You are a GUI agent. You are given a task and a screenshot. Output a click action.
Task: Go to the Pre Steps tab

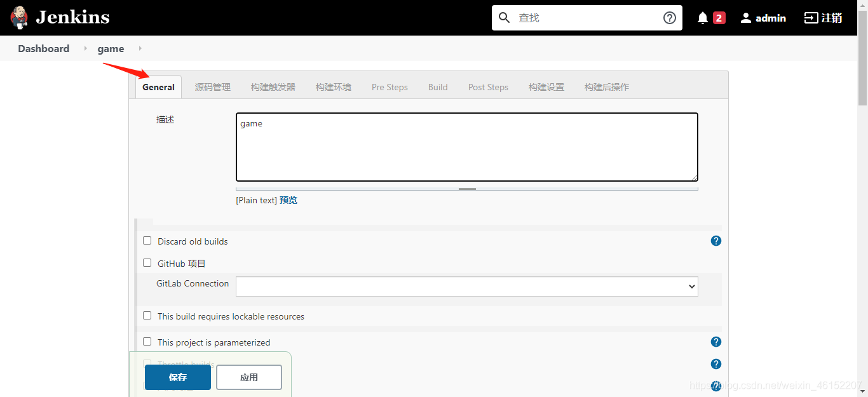(390, 87)
